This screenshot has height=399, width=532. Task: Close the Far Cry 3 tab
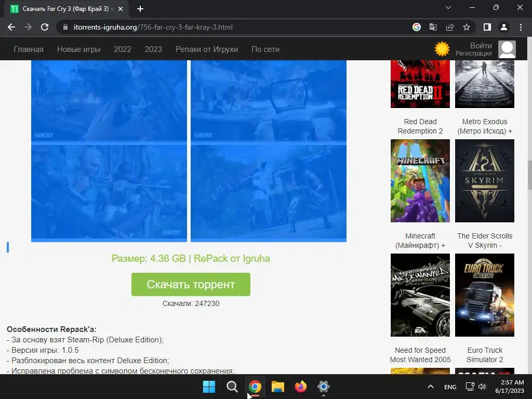click(121, 9)
